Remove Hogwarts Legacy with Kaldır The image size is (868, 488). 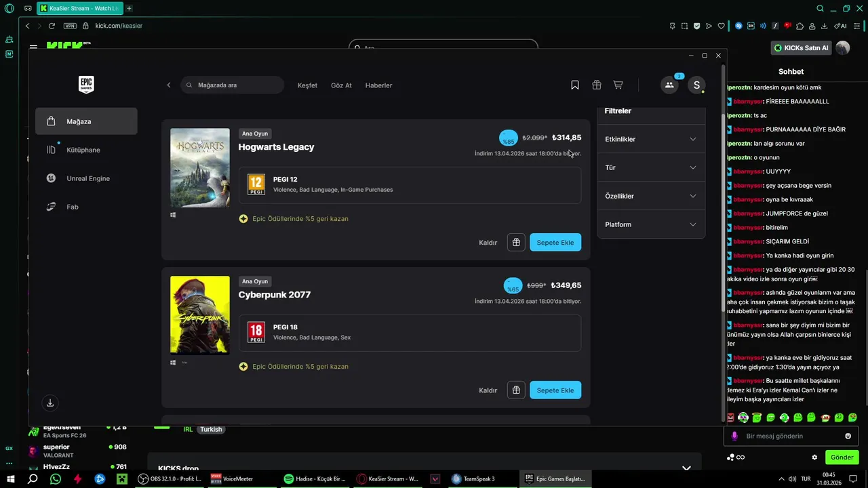coord(488,243)
